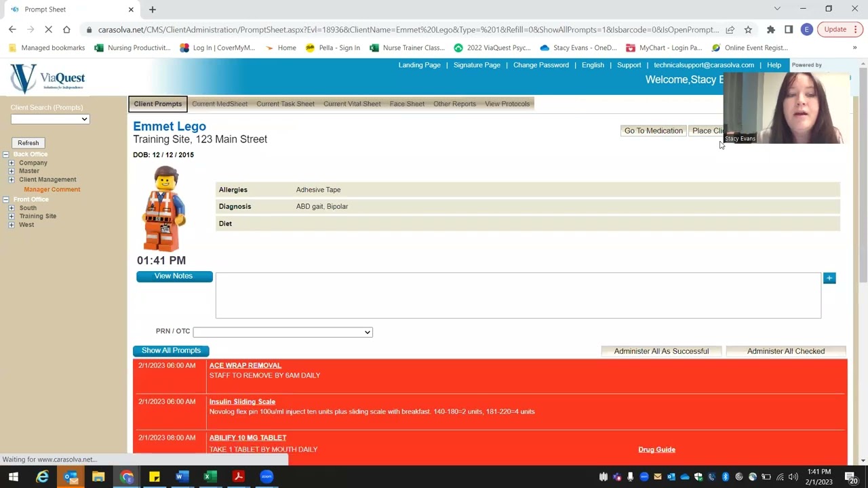Expand the South tree node
This screenshot has height=488, width=868.
tap(12, 208)
